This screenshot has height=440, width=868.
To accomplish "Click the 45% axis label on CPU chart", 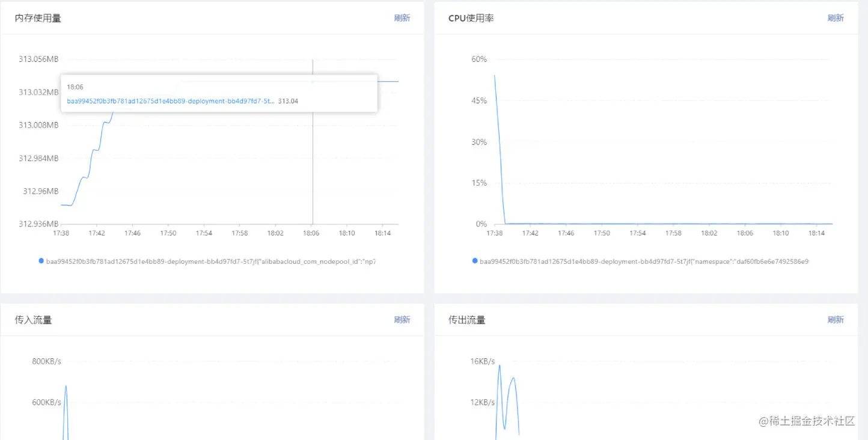I will coord(479,100).
